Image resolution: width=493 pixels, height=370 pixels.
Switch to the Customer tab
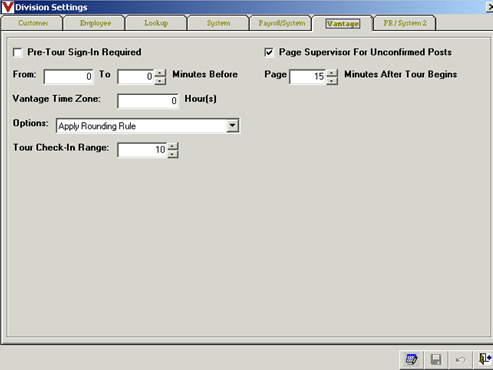tap(33, 23)
